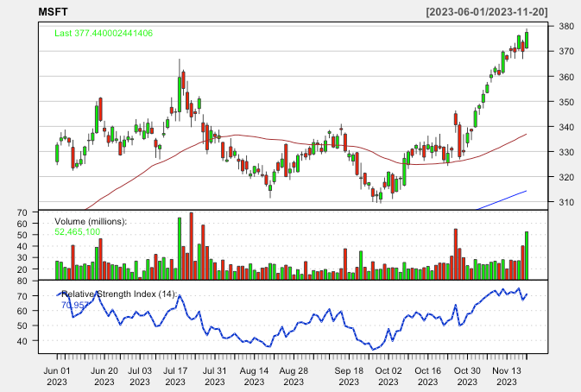The image size is (581, 392).
Task: Click the Nov 13 2023 date label
Action: 507,376
